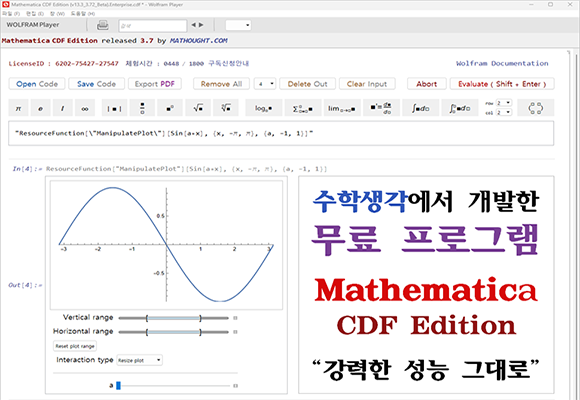The width and height of the screenshot is (580, 400).
Task: Insert the absolute value template
Action: 114,108
